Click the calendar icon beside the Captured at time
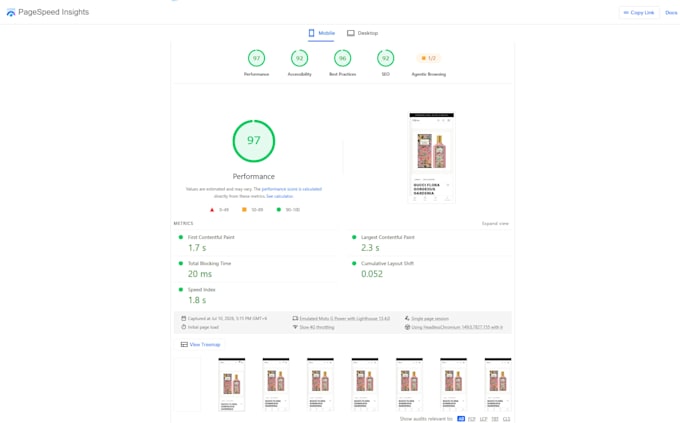 coord(183,318)
